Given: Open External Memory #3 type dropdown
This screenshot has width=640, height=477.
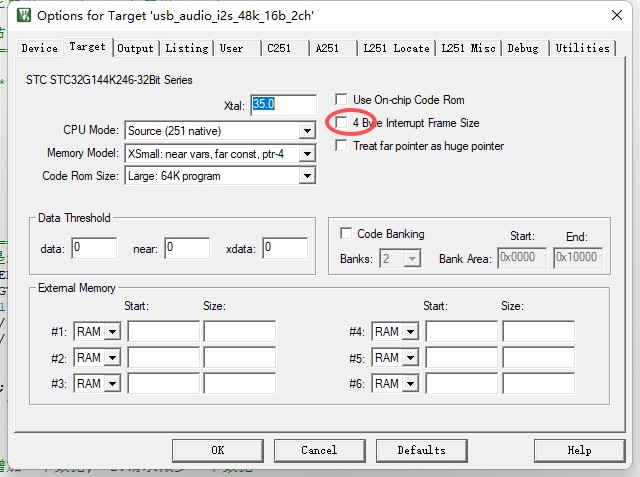Looking at the screenshot, I should click(97, 384).
